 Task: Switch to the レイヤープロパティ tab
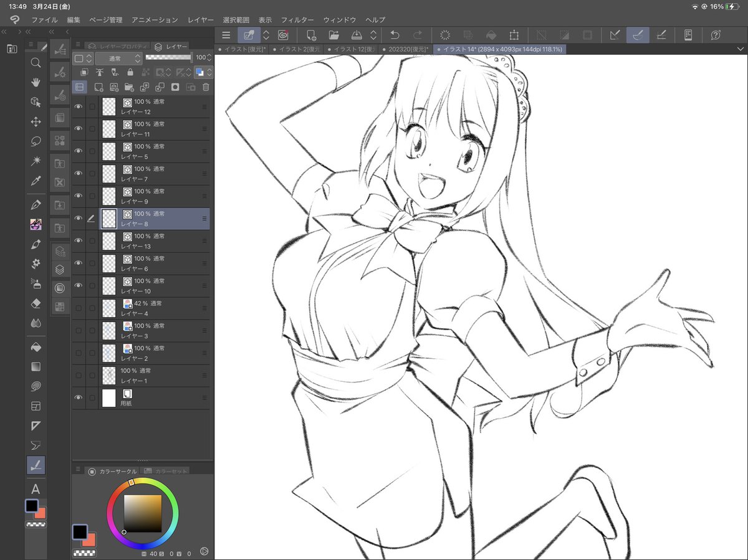(x=118, y=46)
